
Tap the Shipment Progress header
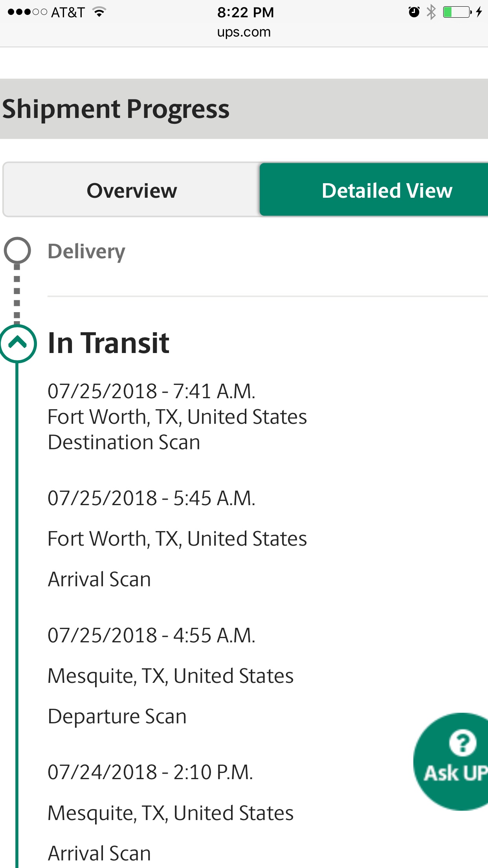pyautogui.click(x=116, y=109)
